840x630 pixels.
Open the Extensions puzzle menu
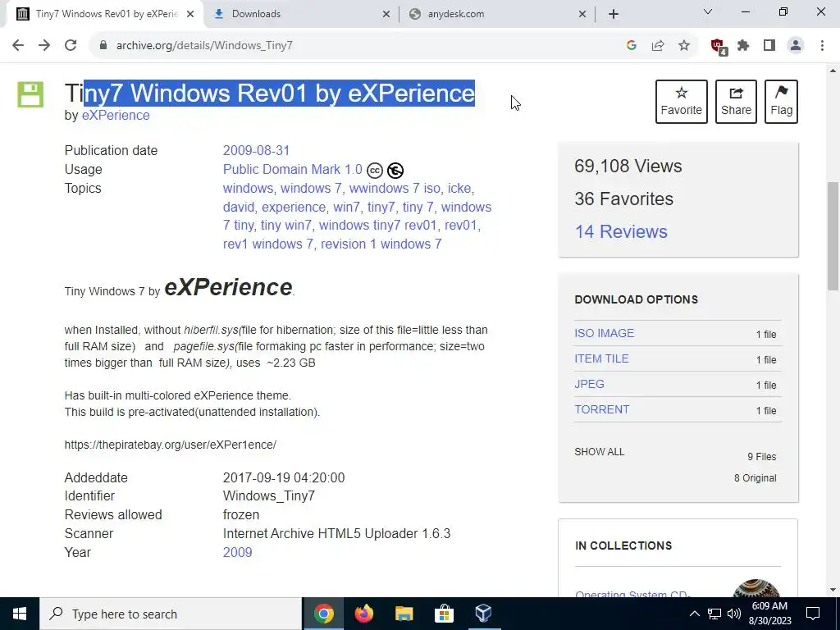[x=743, y=46]
